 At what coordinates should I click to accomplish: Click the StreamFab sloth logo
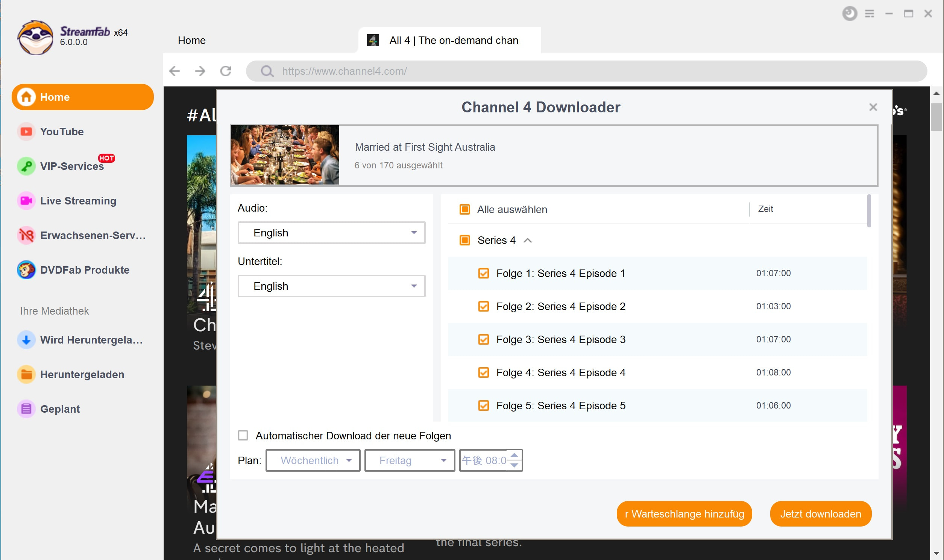pos(35,37)
